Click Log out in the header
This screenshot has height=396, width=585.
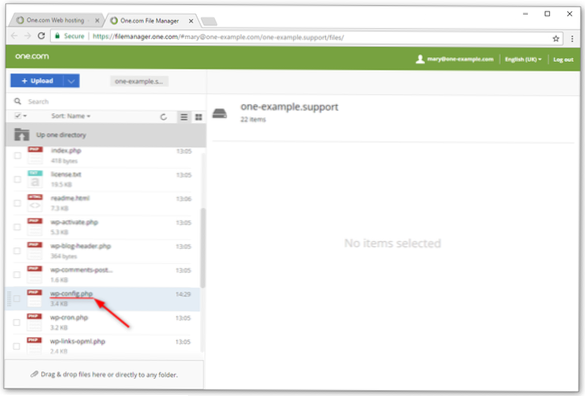point(563,59)
